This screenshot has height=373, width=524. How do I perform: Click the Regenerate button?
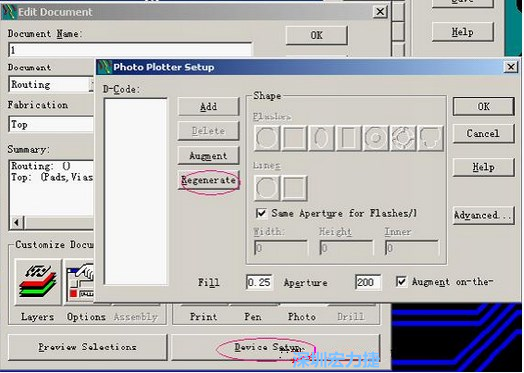click(208, 180)
